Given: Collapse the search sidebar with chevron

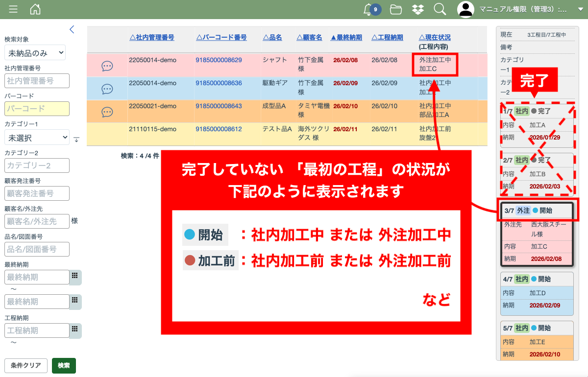Looking at the screenshot, I should tap(72, 29).
